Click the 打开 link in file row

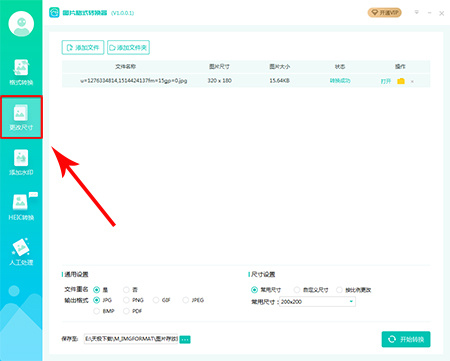point(386,81)
